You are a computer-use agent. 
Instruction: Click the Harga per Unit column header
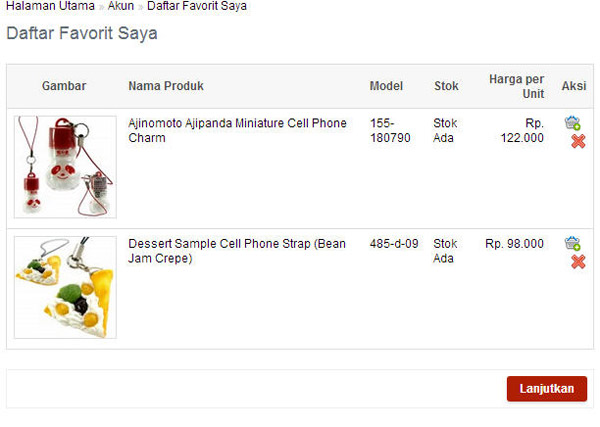[516, 86]
